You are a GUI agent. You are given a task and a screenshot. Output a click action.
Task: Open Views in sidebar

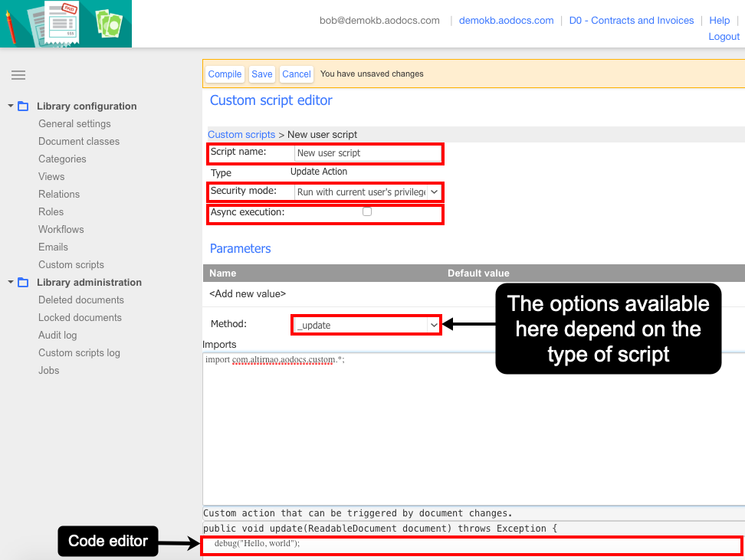click(51, 176)
